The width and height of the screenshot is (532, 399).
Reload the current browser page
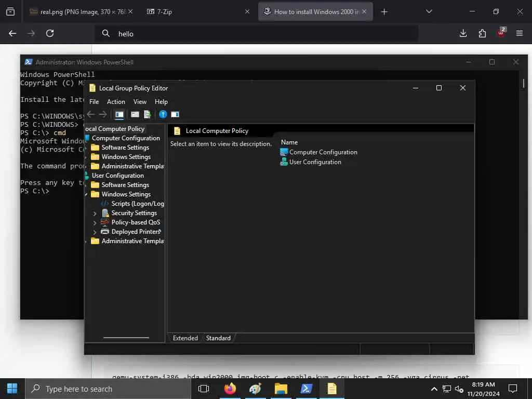tap(50, 33)
